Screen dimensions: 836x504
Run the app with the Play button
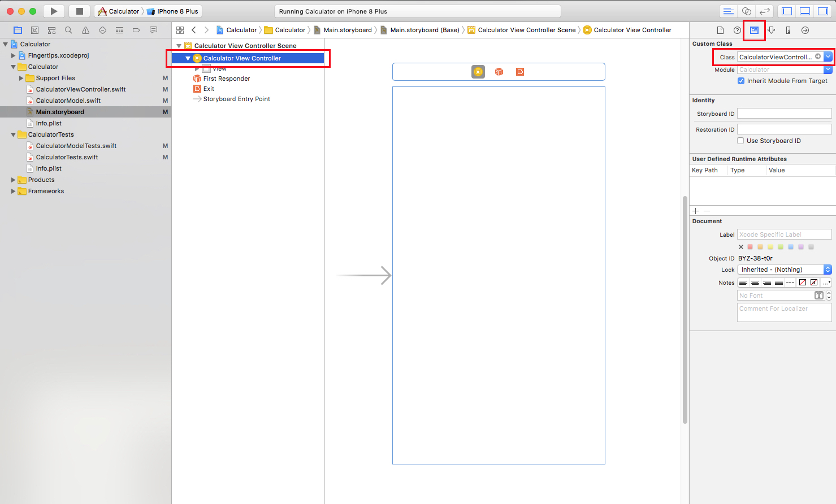(54, 11)
